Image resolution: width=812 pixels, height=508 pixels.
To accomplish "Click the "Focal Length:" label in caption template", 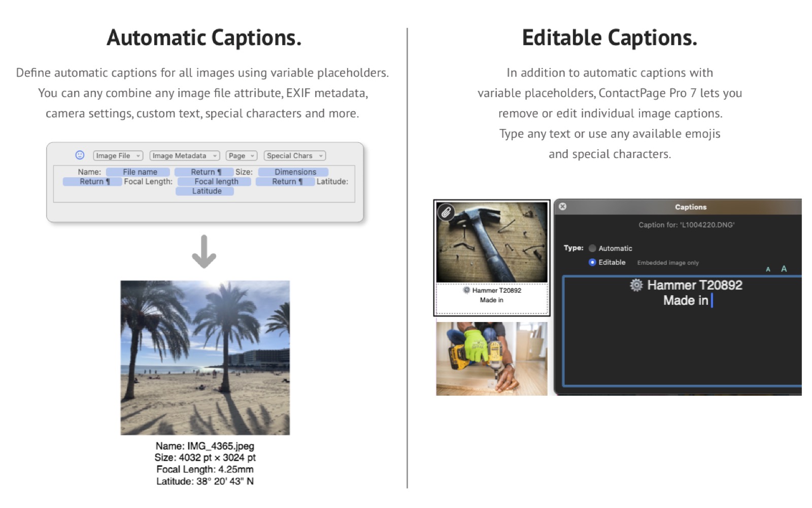I will pos(148,181).
